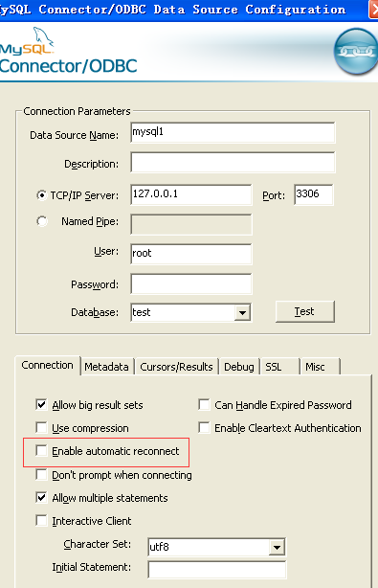Select the TCP/IP Server radio button

pyautogui.click(x=42, y=195)
